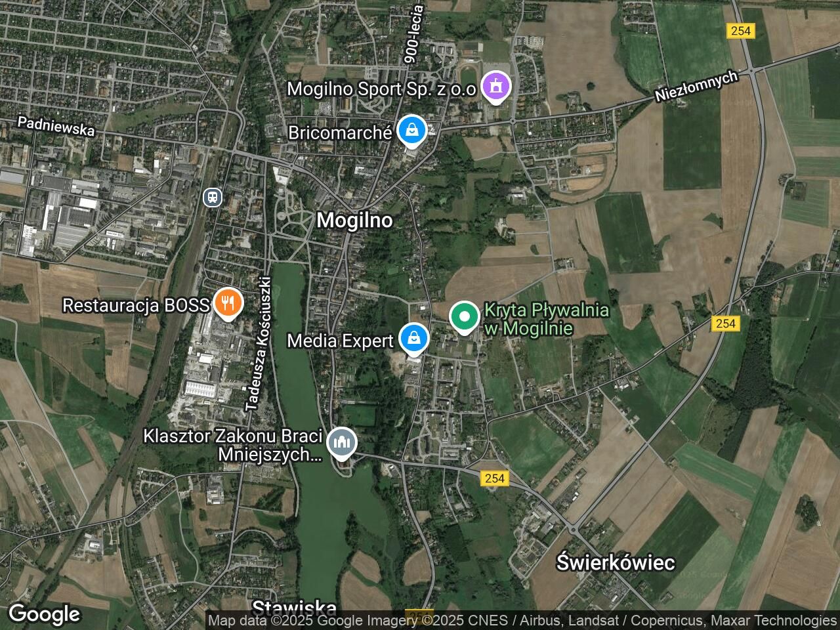Select the Stawiska place label
This screenshot has width=840, height=630.
click(x=295, y=606)
